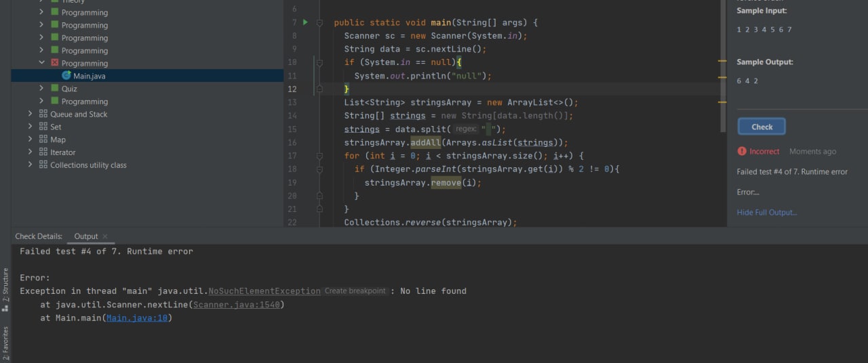Expand the Queue and Stack lesson
Viewport: 868px width, 363px height.
[x=30, y=114]
